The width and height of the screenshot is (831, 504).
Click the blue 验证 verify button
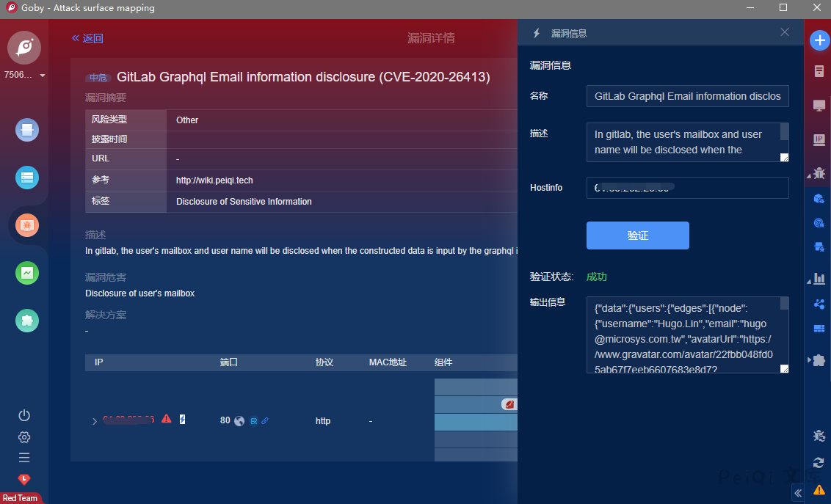pos(637,235)
